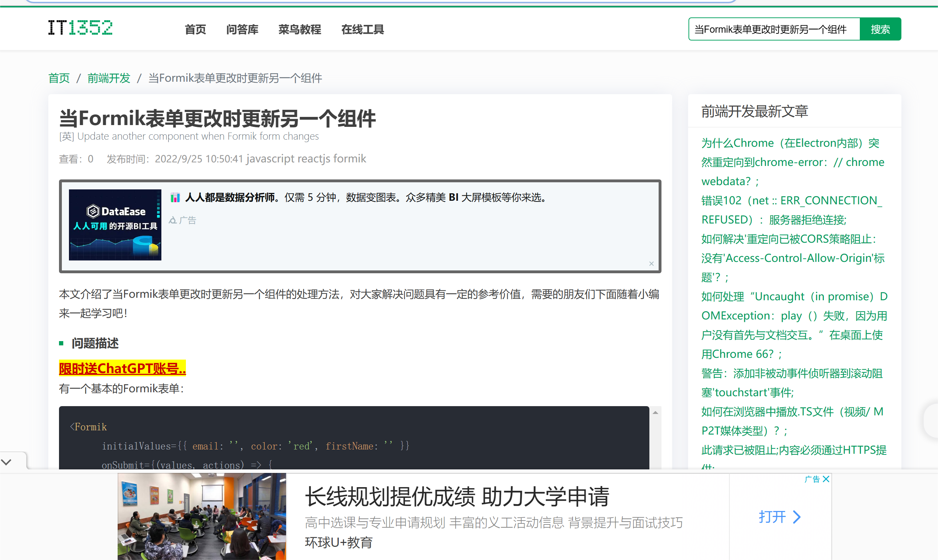Follow the 前端开发 breadcrumb link

point(109,78)
